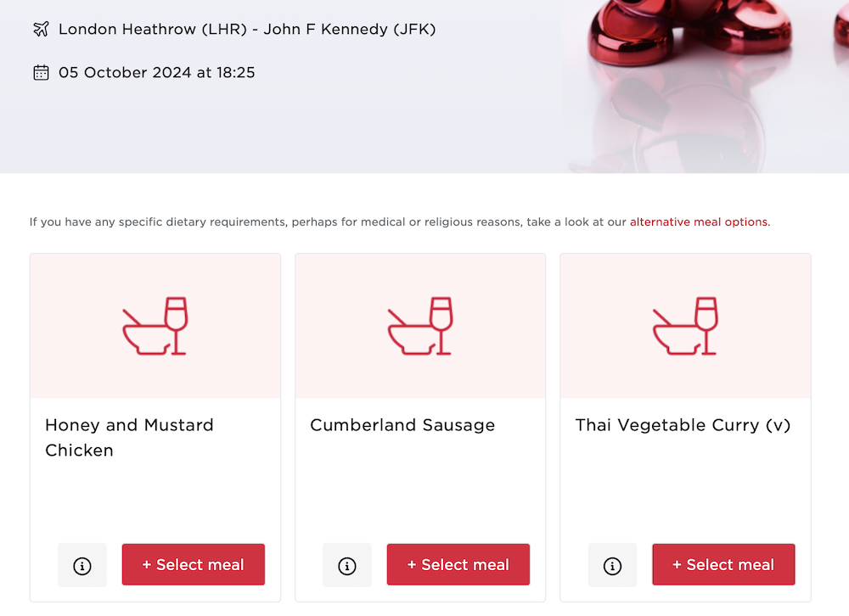Click the airplane icon beside the flight route

(41, 29)
